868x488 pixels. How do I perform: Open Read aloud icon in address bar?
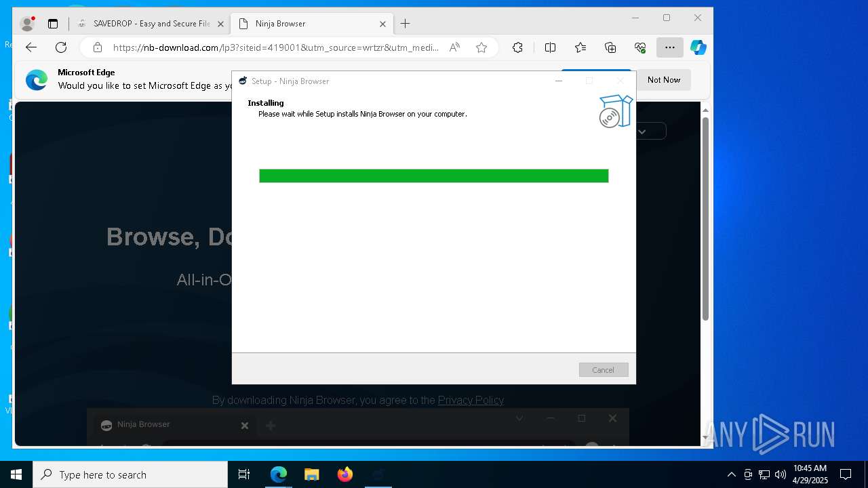coord(454,47)
